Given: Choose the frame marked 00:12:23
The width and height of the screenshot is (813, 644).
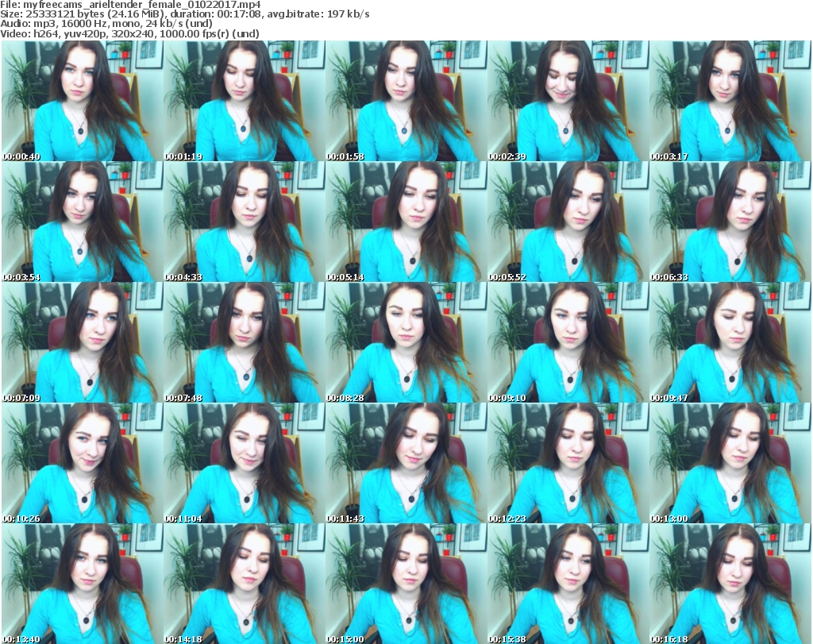Looking at the screenshot, I should pos(568,464).
